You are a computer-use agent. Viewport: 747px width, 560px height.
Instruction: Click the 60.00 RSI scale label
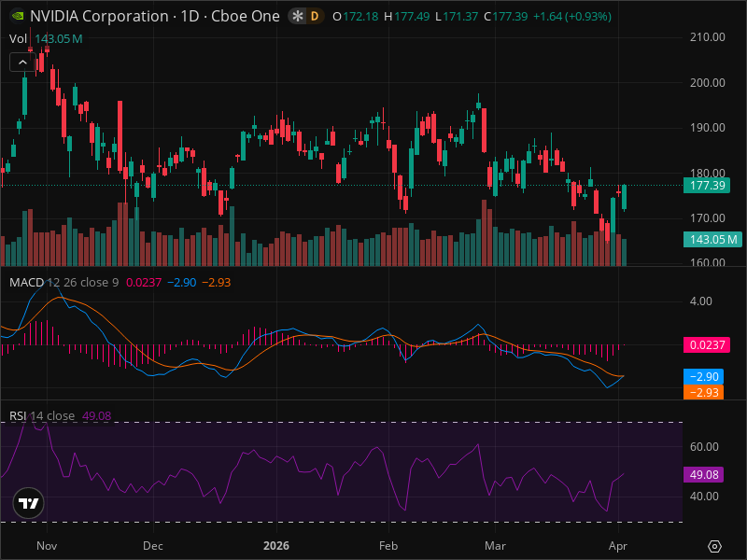[704, 447]
